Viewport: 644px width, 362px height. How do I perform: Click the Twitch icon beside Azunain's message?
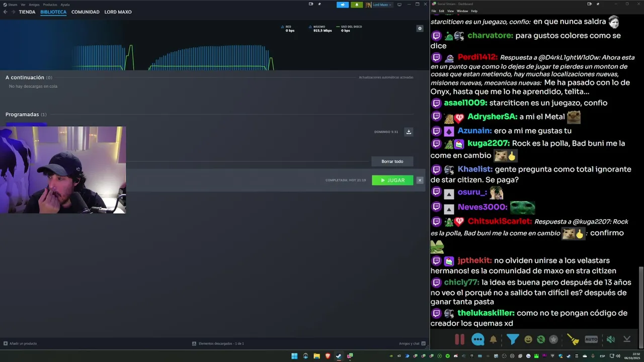coord(436,131)
